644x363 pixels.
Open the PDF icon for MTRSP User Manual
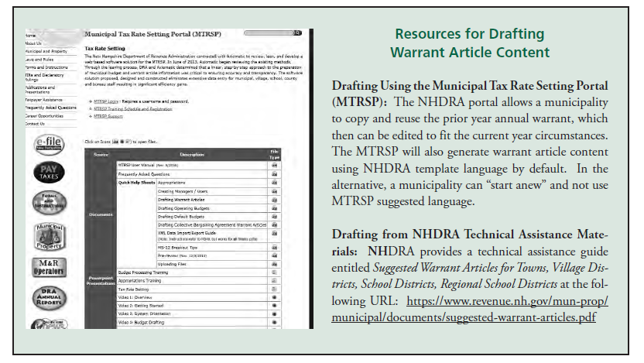click(x=274, y=165)
